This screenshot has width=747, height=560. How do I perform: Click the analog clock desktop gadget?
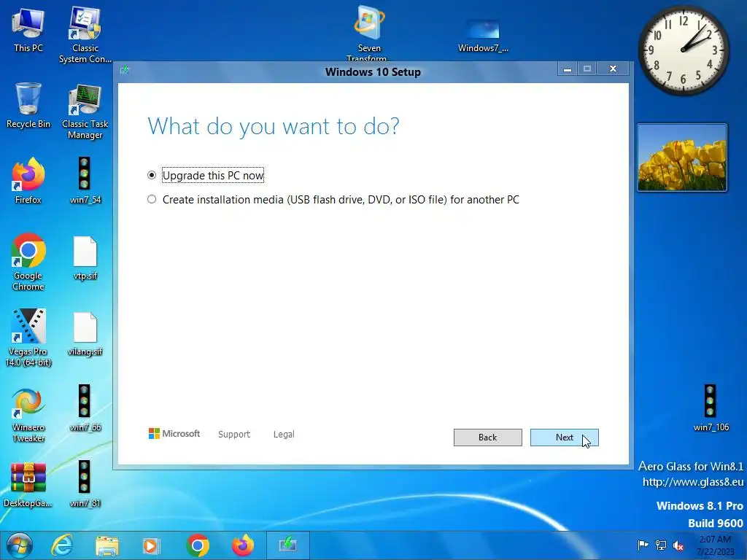tap(683, 50)
